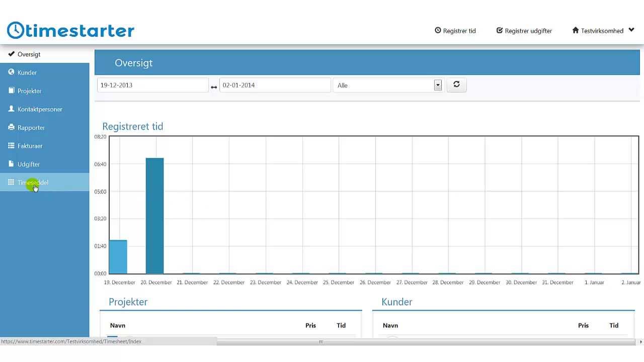This screenshot has width=644, height=362.
Task: Edit the end date field 02-01-2014
Action: coord(275,85)
